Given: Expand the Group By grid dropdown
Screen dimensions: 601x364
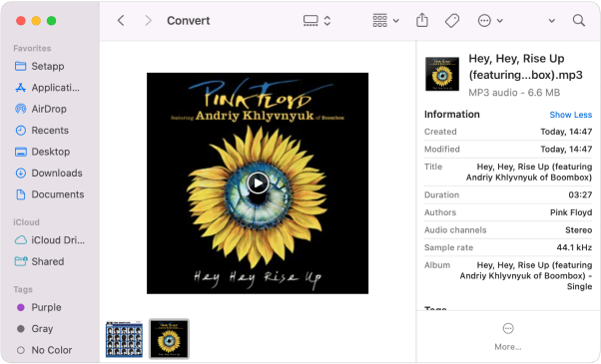Looking at the screenshot, I should [x=386, y=20].
